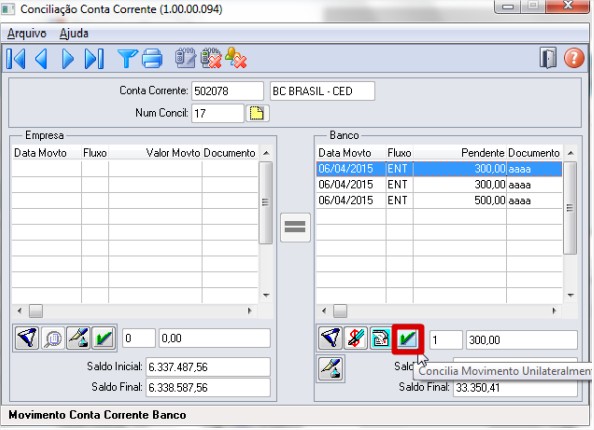Image resolution: width=594 pixels, height=430 pixels.
Task: Click the Empresa Data Movto column header
Action: point(40,153)
